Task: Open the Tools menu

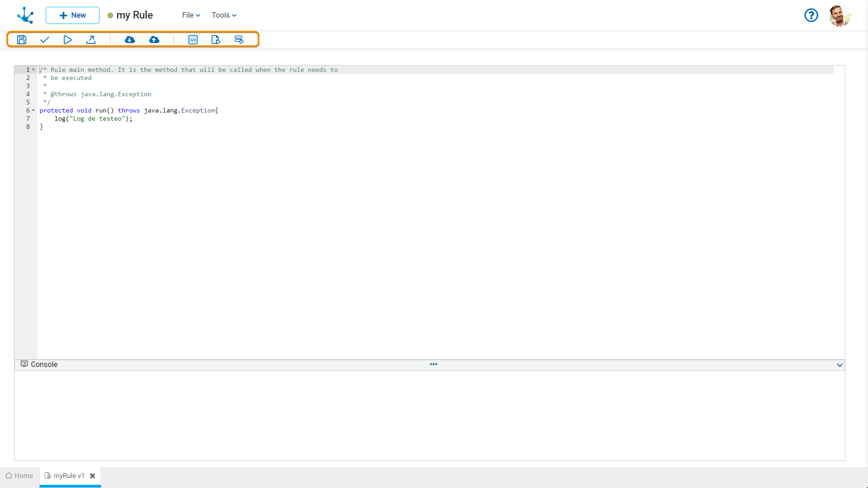Action: 224,15
